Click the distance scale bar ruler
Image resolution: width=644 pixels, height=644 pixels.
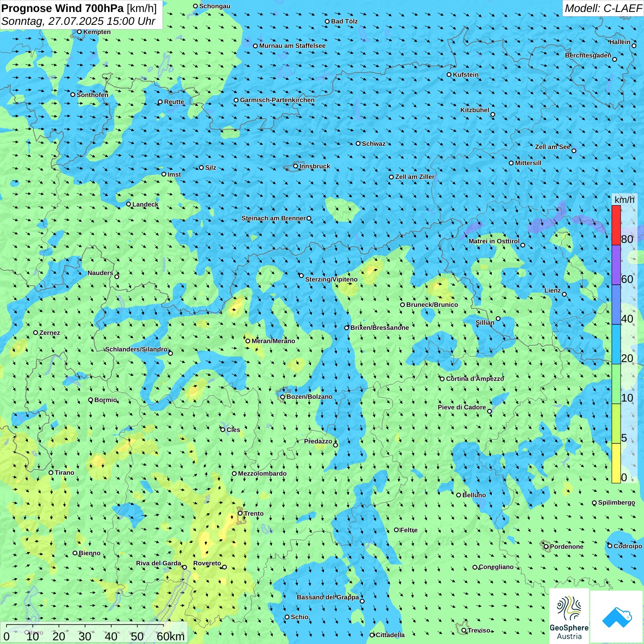[85, 626]
